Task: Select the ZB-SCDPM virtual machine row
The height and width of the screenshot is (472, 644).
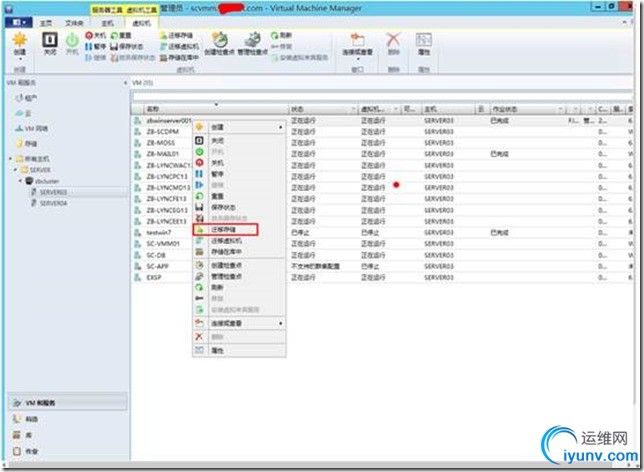Action: (x=163, y=131)
